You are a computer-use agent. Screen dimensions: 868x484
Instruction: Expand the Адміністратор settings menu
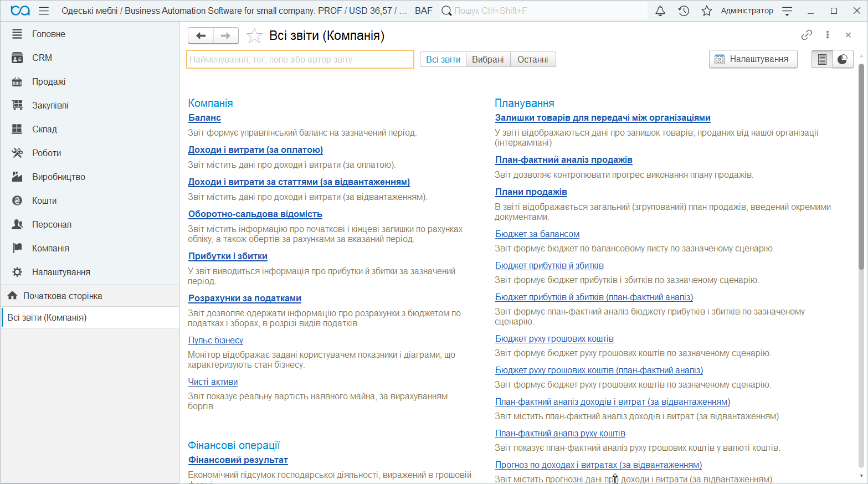coord(787,11)
